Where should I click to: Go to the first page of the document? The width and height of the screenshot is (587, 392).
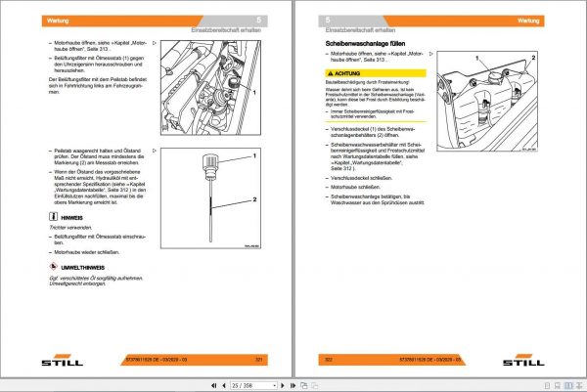[213, 385]
